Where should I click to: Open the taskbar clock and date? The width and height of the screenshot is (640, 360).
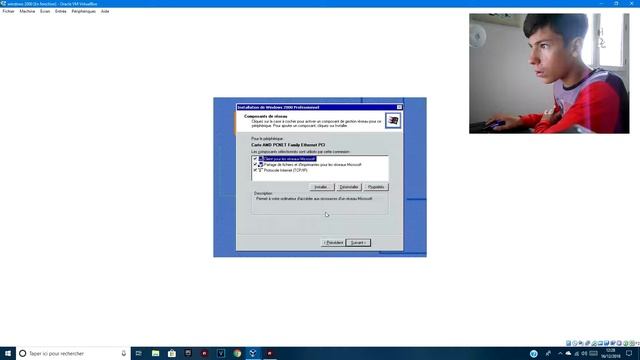pyautogui.click(x=611, y=353)
